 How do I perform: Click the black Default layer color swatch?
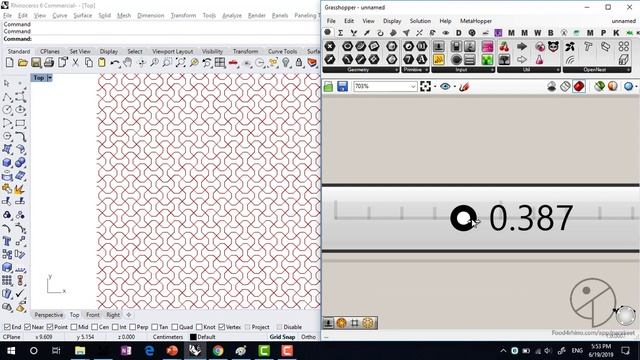click(x=193, y=337)
